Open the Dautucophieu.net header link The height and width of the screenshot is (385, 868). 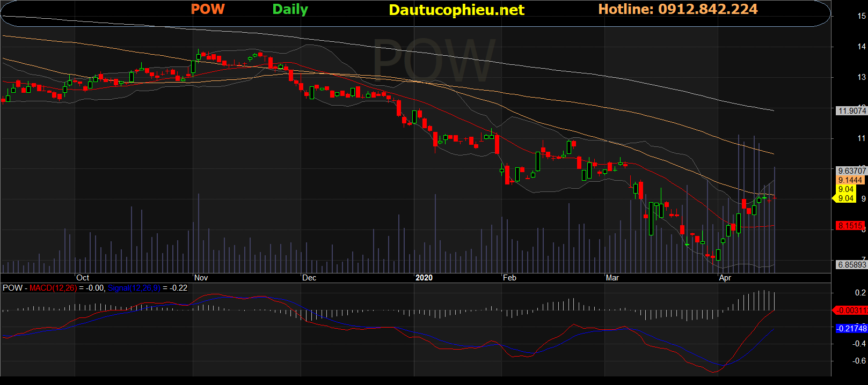pyautogui.click(x=456, y=10)
